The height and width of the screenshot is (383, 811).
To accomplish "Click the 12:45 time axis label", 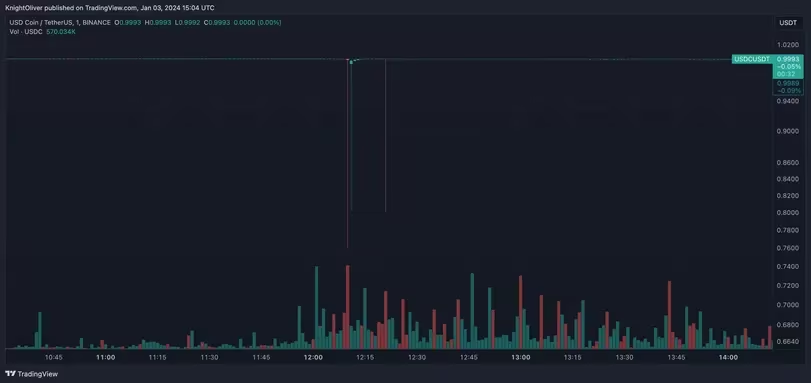I will [469, 357].
